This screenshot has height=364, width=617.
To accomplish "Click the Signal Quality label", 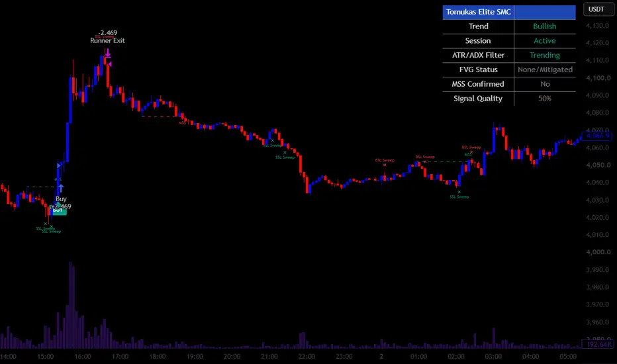I will pos(478,99).
